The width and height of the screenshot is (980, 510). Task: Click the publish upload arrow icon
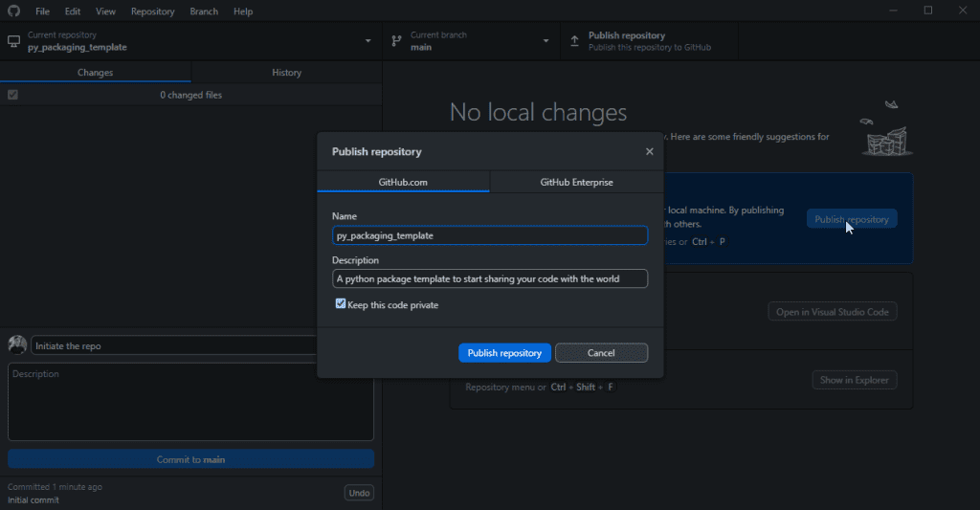tap(574, 41)
